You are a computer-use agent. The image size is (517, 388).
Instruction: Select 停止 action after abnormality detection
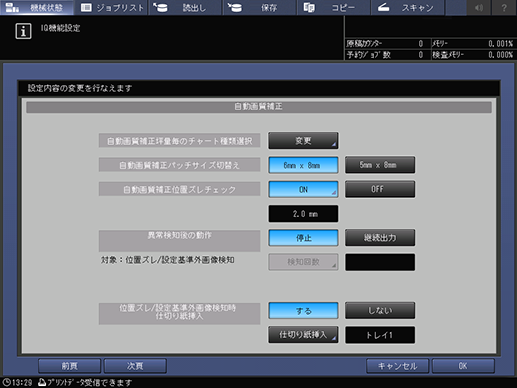303,238
